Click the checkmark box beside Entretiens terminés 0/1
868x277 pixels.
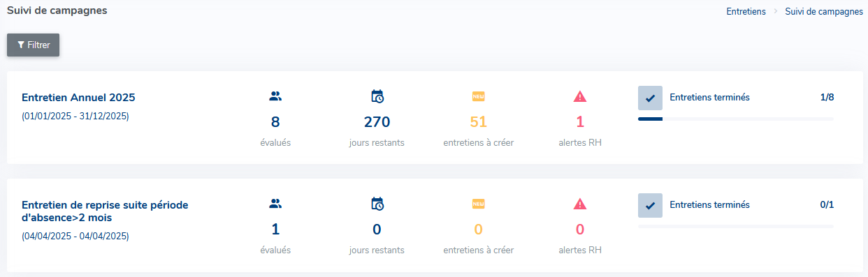(x=650, y=206)
